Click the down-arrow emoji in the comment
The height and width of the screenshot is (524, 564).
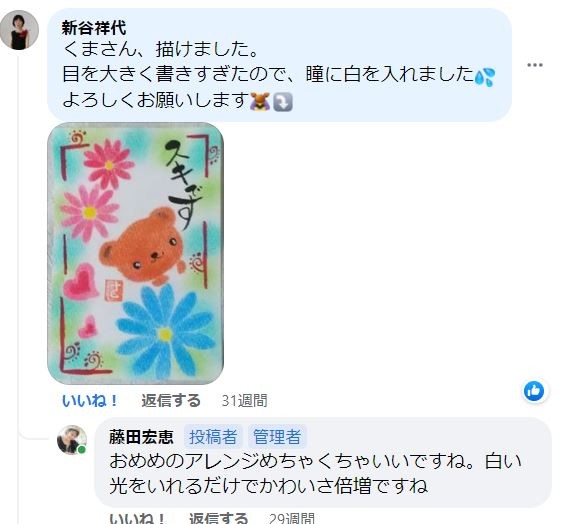(x=283, y=102)
